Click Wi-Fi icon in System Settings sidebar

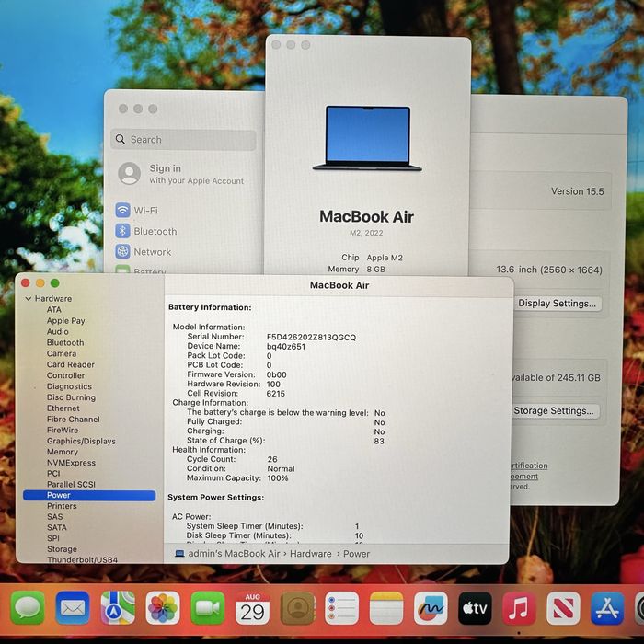pyautogui.click(x=122, y=210)
